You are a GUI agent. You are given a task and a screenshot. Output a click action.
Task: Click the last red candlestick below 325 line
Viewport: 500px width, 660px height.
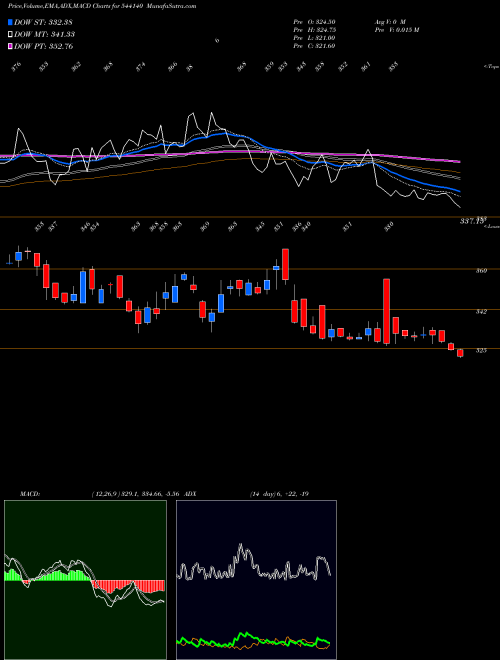coord(460,353)
